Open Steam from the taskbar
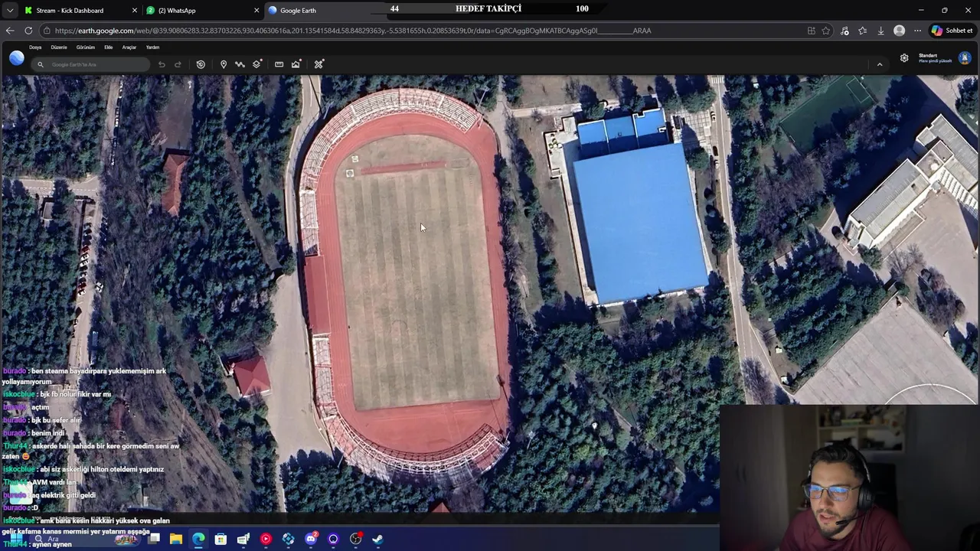The image size is (980, 551). 378,539
